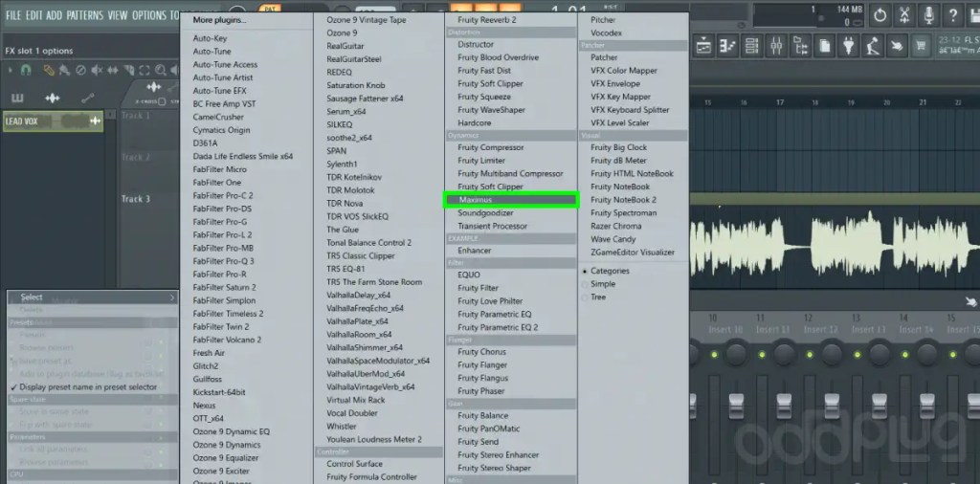Open the browser folder-tree icon
The width and height of the screenshot is (980, 484).
click(801, 46)
